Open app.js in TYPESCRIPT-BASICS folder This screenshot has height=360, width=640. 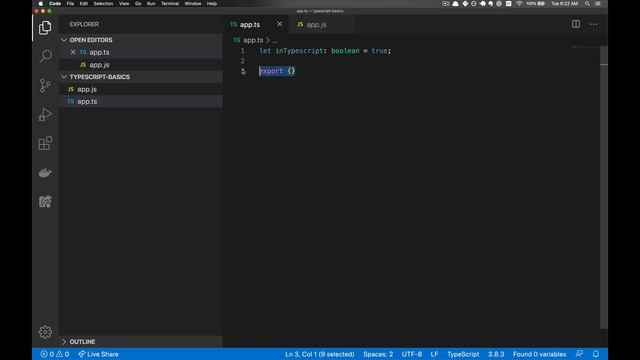pyautogui.click(x=141, y=89)
